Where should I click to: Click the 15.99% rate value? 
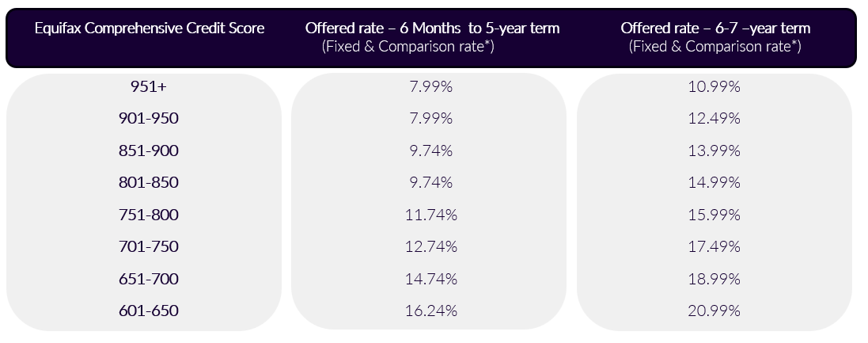714,215
